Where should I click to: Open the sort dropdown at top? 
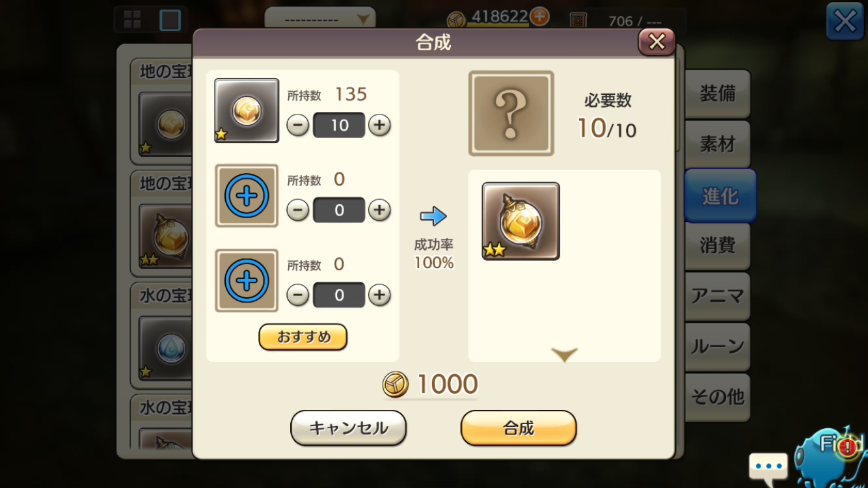click(x=320, y=20)
